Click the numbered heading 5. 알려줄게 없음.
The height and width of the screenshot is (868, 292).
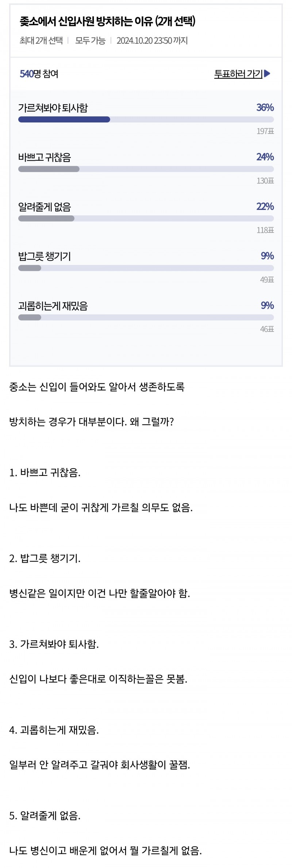45,816
